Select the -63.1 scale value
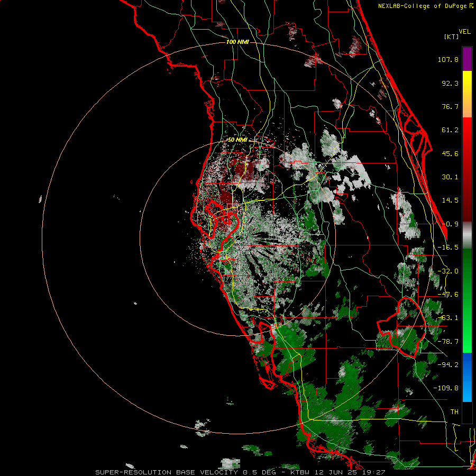This screenshot has width=476, height=476. [x=448, y=318]
